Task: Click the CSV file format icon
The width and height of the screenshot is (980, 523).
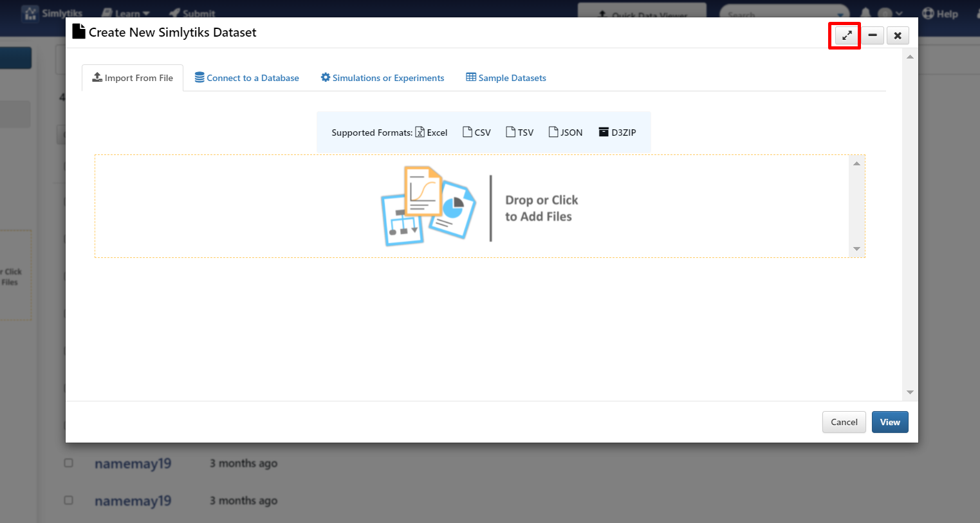Action: click(x=468, y=132)
